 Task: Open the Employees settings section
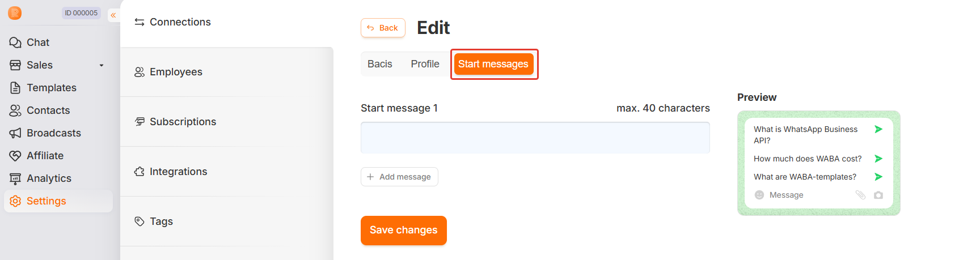tap(176, 72)
